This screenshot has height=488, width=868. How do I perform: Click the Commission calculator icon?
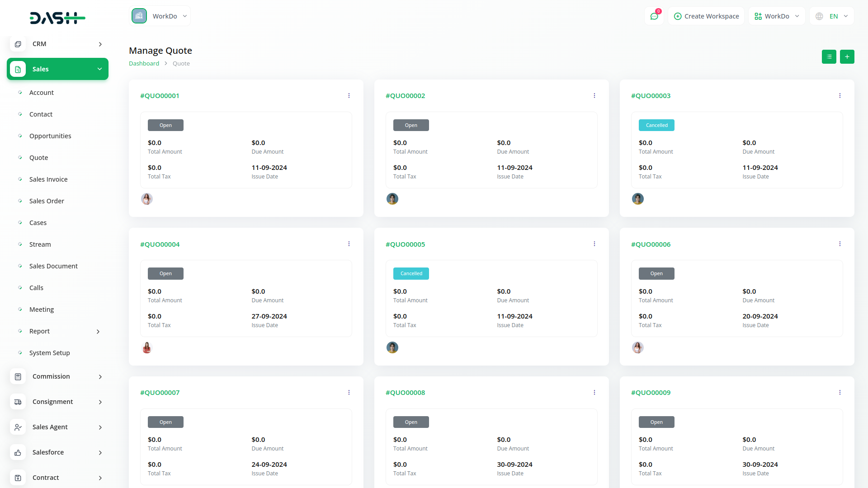18,376
